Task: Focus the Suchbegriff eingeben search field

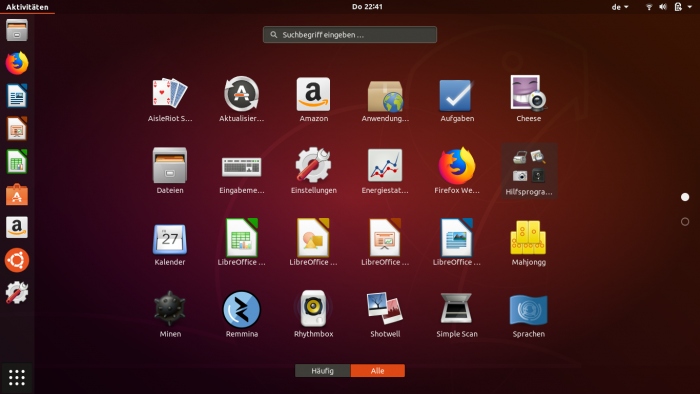Action: click(350, 35)
